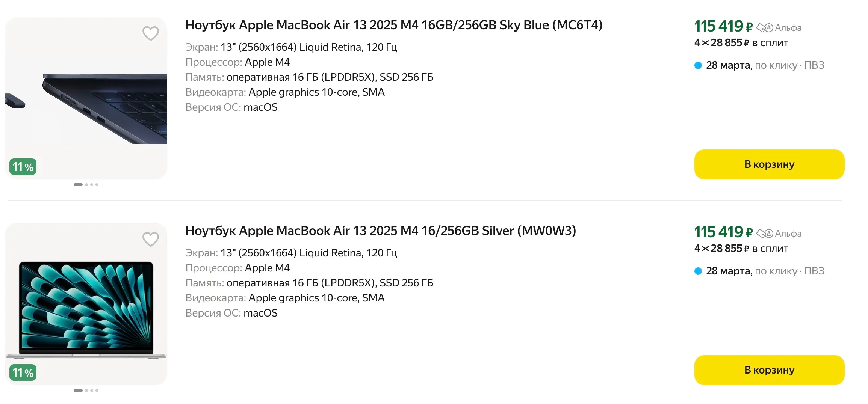Viewport: 868px width, 404px height.
Task: Click blue delivery dot for Sky Blue MacBook
Action: pos(698,65)
